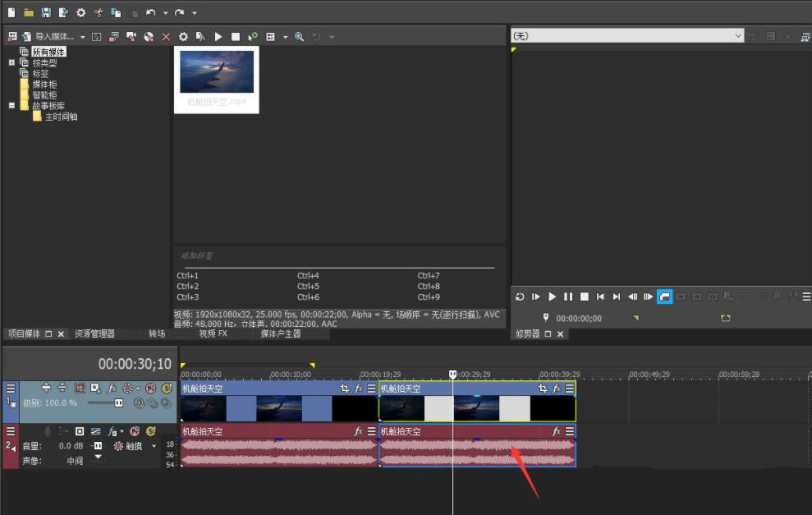Switch to the 资源管理器 tab
The width and height of the screenshot is (812, 515).
coord(94,334)
